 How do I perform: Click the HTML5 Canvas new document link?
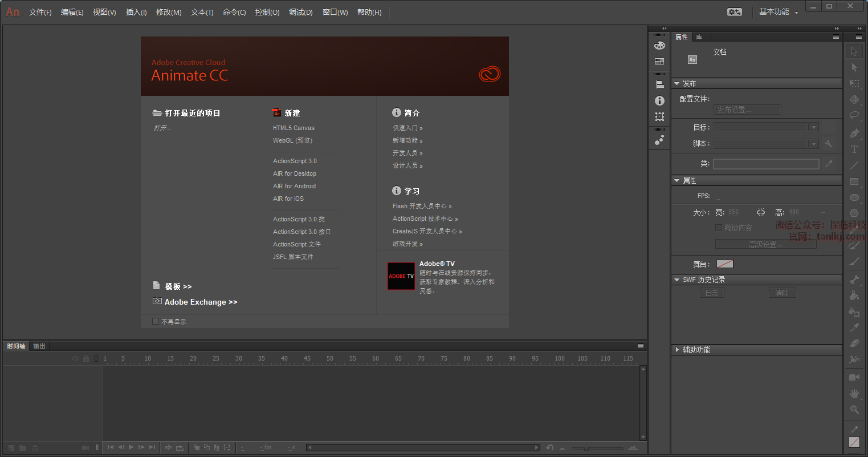pos(294,128)
